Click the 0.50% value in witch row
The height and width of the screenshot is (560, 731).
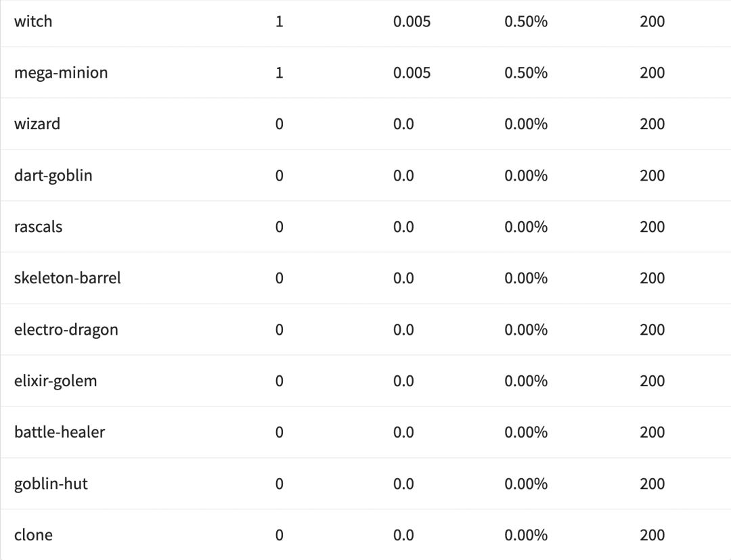pyautogui.click(x=526, y=22)
